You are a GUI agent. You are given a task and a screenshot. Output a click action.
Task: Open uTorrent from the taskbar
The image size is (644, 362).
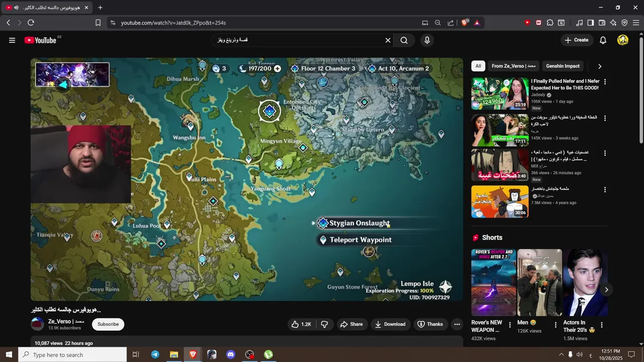(269, 354)
